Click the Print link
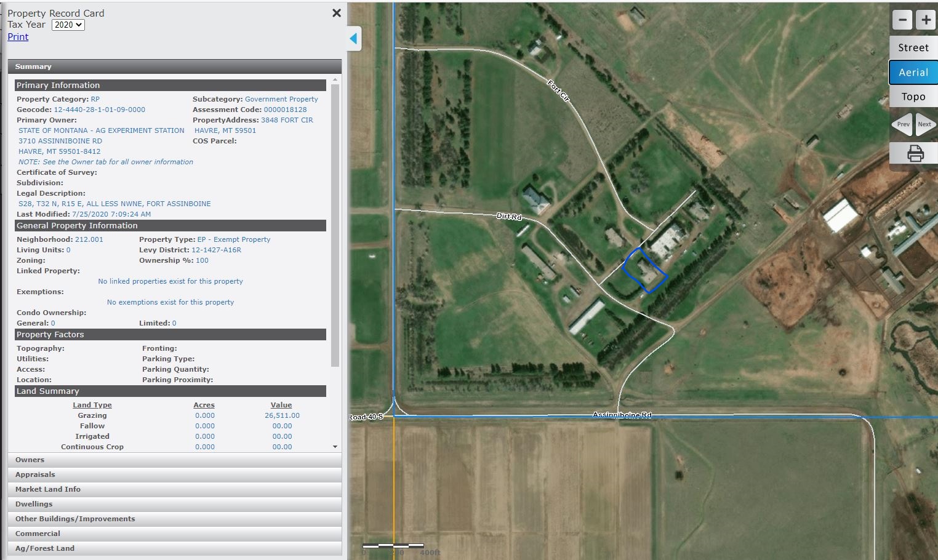 (x=18, y=37)
